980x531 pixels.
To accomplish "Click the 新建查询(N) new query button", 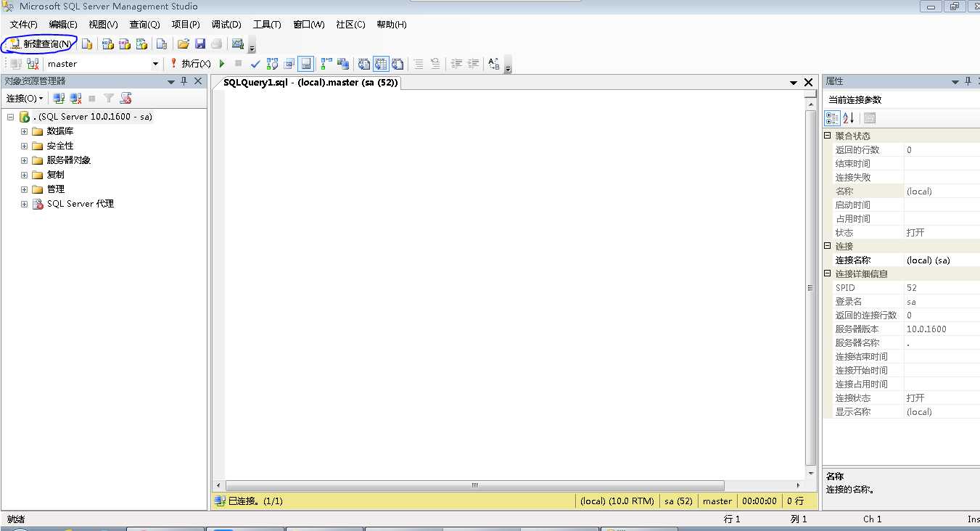I will (x=41, y=44).
